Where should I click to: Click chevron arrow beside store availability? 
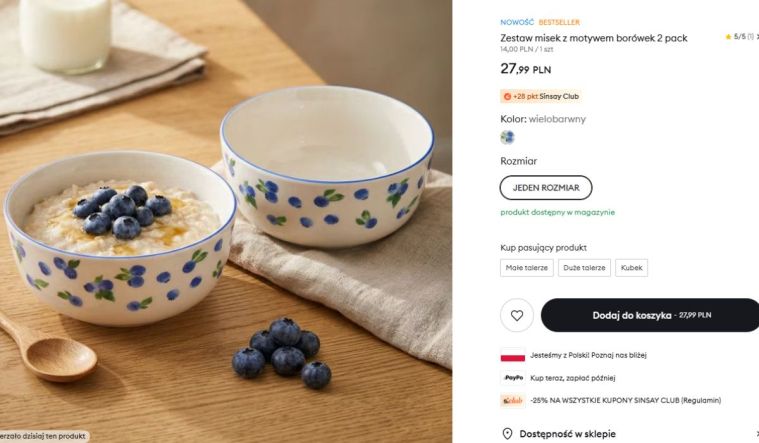click(756, 434)
